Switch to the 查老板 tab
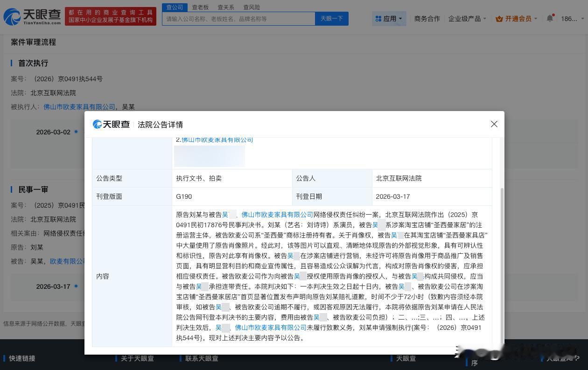Screen dimensions: 588x370 [x=200, y=7]
